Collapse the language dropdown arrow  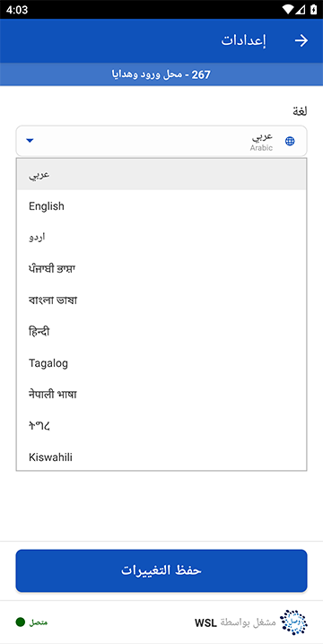30,141
